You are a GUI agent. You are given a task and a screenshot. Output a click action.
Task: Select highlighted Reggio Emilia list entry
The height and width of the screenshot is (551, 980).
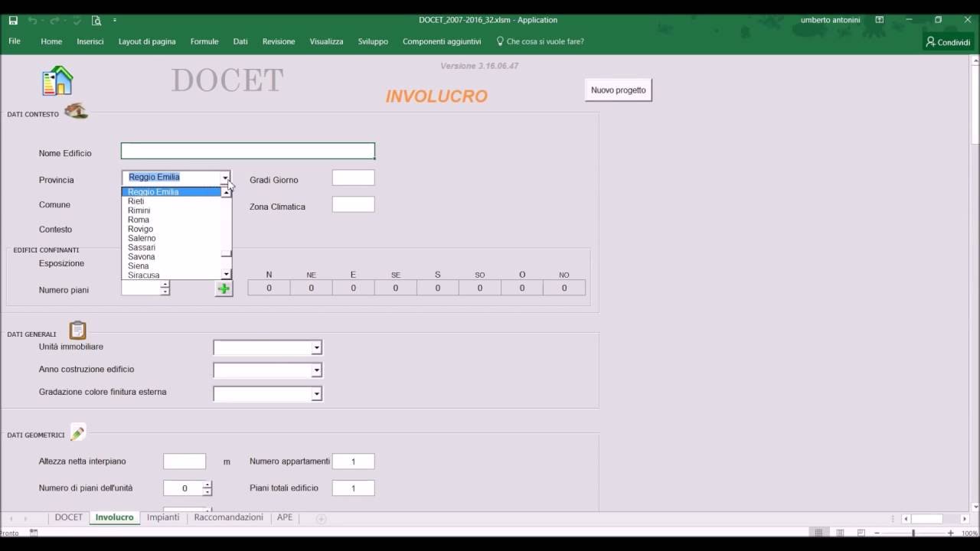171,192
